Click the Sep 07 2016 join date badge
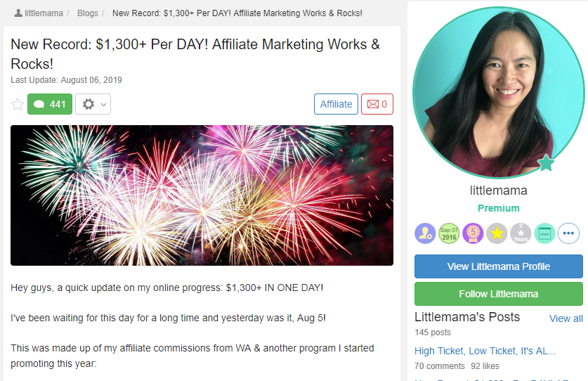Image resolution: width=588 pixels, height=381 pixels. (x=449, y=233)
